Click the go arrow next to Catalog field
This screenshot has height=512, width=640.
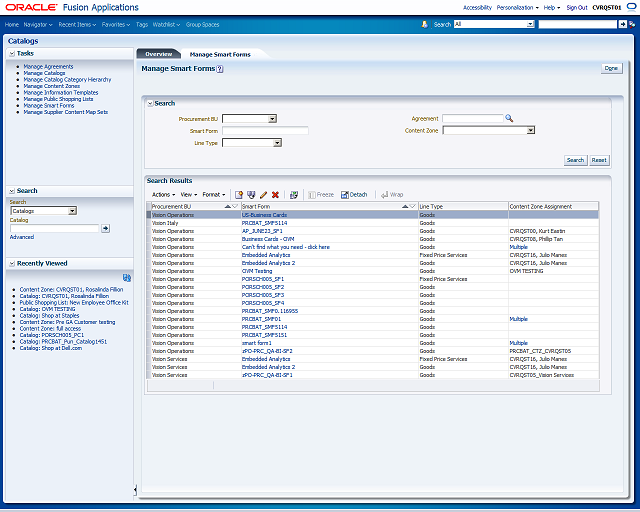[105, 228]
